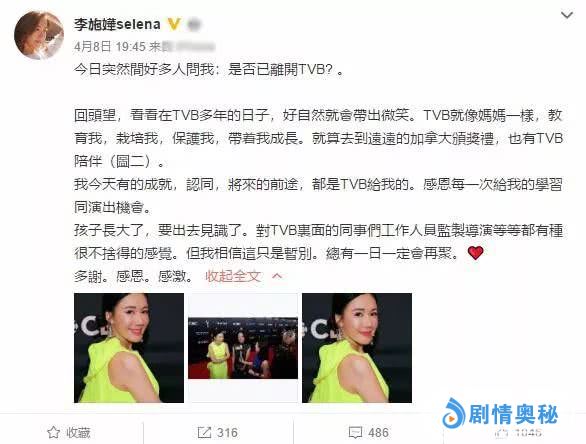Click the comment count 486
This screenshot has height=444, width=586.
coord(378,432)
